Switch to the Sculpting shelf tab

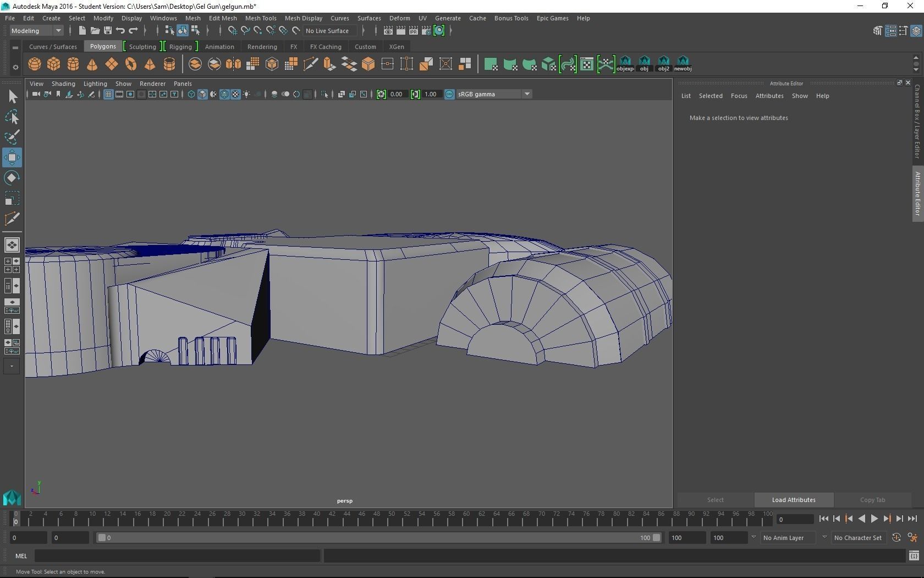(x=142, y=47)
